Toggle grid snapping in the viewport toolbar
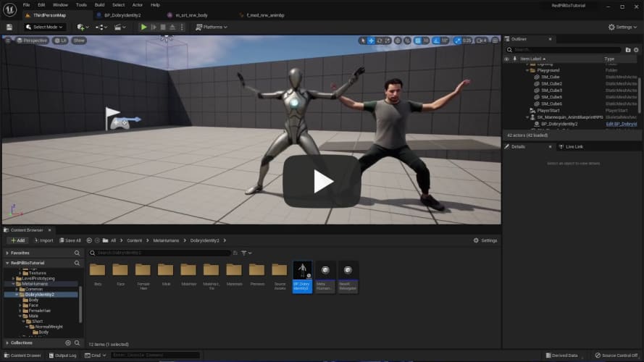 pos(417,41)
